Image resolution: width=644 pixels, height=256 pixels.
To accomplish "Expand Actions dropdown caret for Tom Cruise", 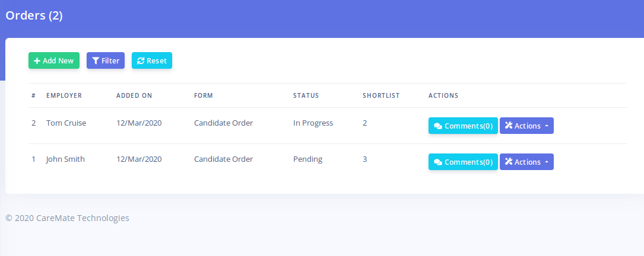I will click(546, 126).
